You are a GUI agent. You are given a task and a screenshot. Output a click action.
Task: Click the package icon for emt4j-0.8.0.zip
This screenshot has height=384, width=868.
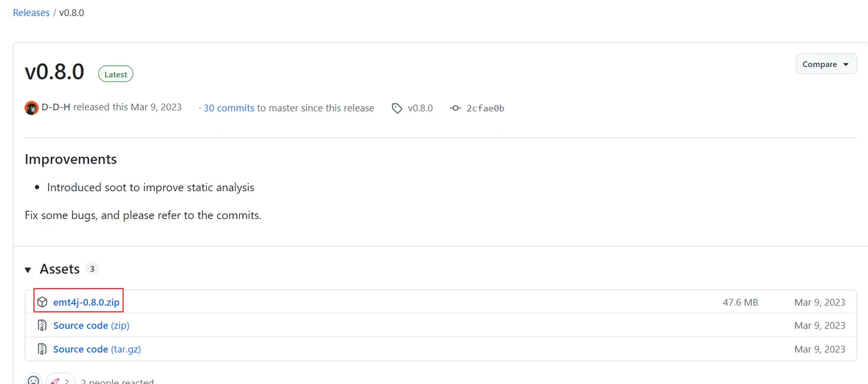coord(42,302)
